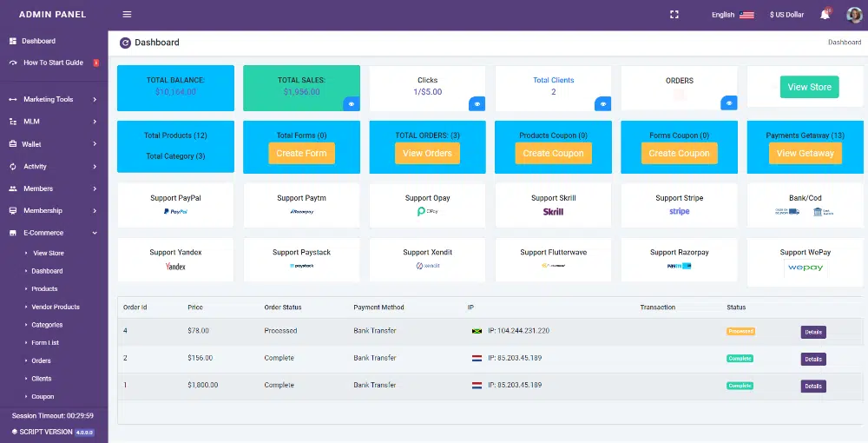The width and height of the screenshot is (868, 443).
Task: Open the notifications bell
Action: coord(825,15)
